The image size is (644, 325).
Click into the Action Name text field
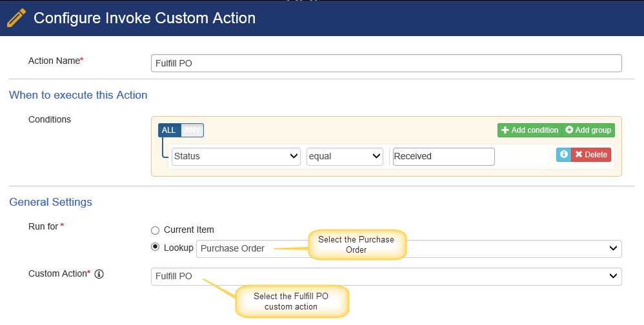pyautogui.click(x=387, y=63)
